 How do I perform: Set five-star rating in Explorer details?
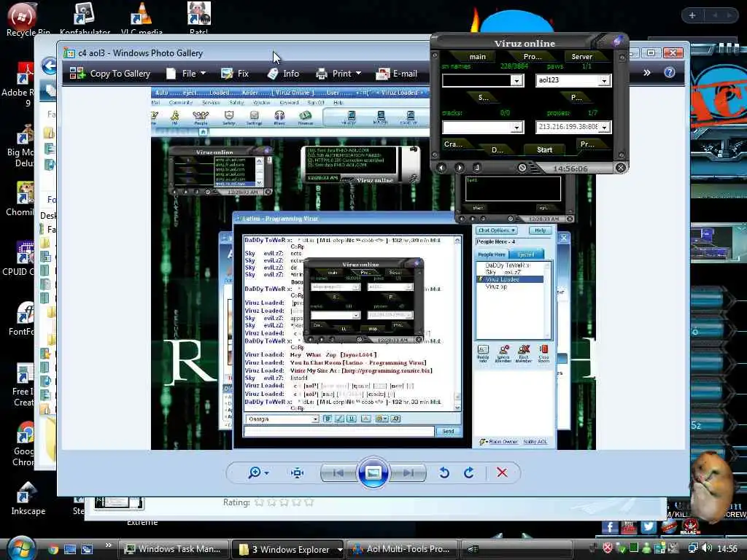[309, 502]
